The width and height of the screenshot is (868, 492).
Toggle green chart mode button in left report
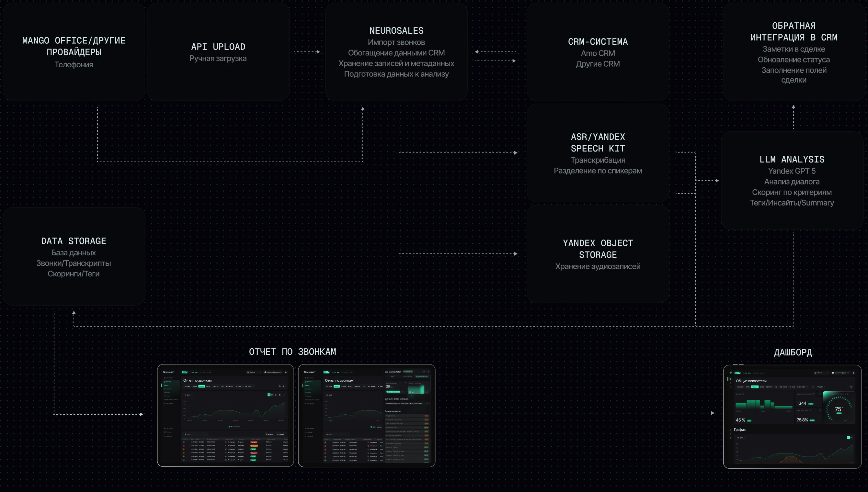[x=269, y=395]
